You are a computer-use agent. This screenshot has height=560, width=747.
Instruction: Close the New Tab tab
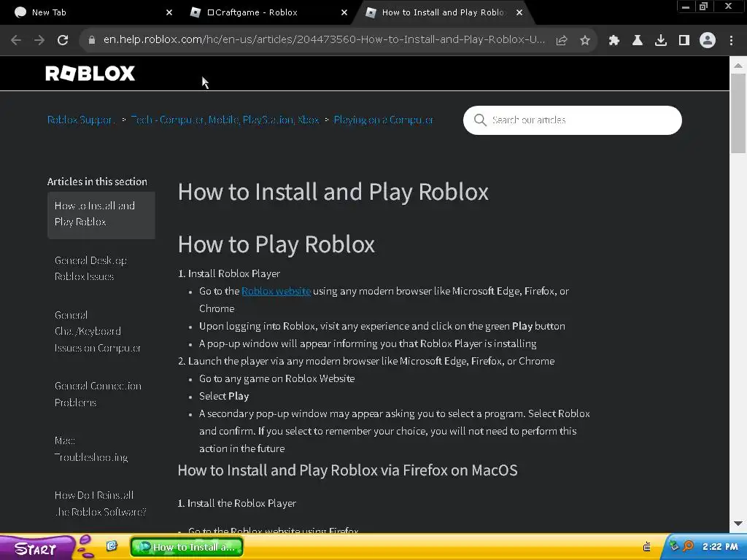tap(169, 12)
